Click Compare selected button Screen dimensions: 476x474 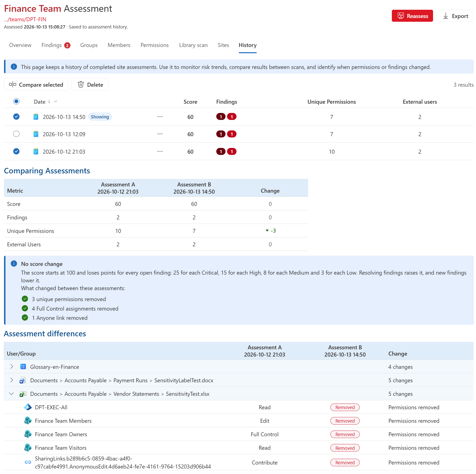(x=36, y=85)
